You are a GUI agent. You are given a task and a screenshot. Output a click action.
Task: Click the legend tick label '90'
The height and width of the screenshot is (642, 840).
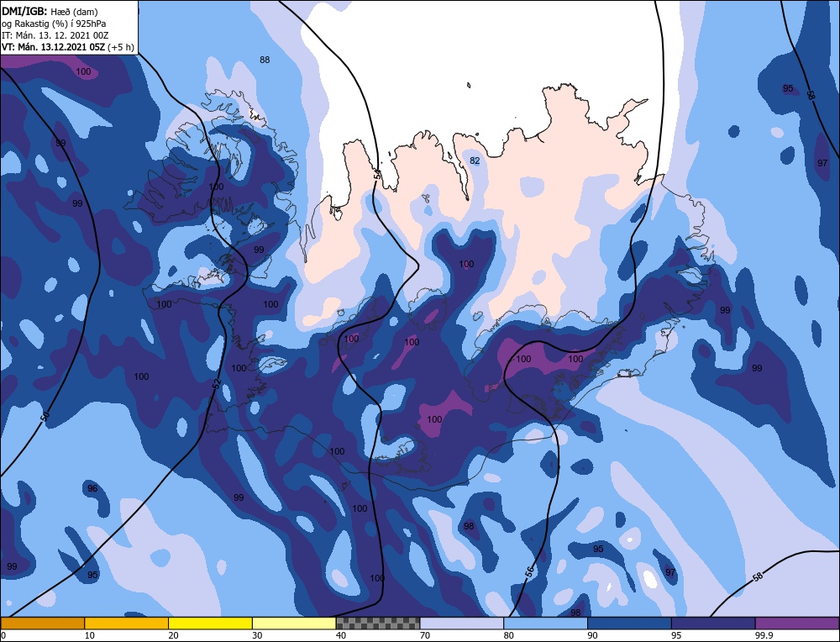point(592,635)
